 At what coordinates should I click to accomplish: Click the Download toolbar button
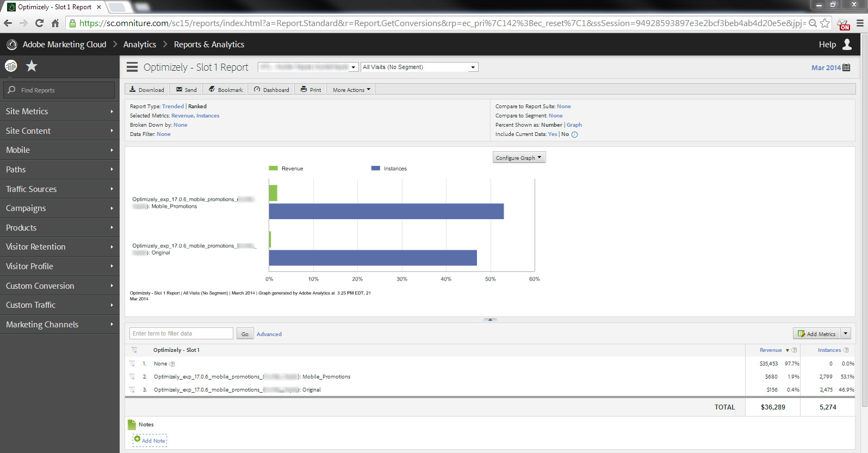tap(147, 89)
